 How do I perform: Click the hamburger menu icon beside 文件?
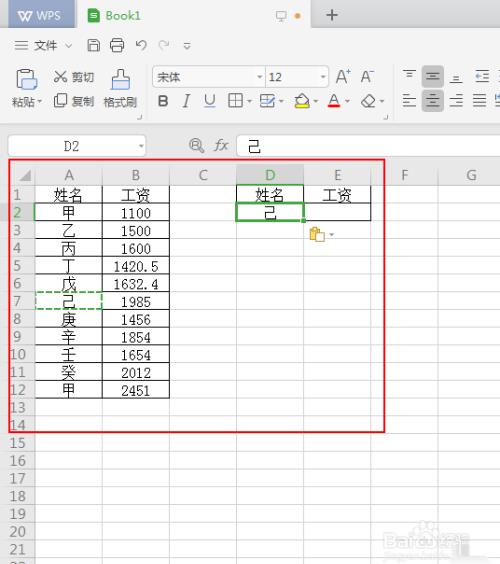point(21,45)
